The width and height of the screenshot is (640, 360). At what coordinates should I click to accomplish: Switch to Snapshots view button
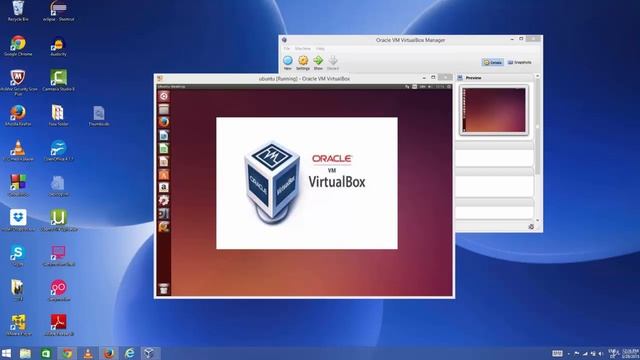(520, 62)
